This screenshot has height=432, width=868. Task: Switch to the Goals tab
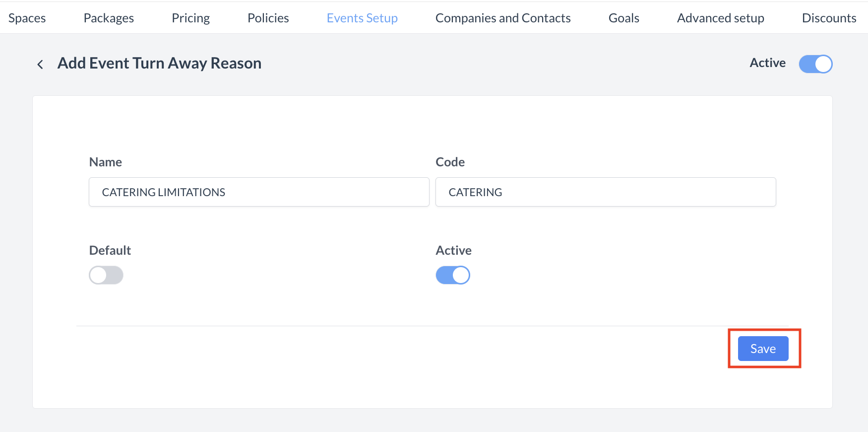click(623, 18)
